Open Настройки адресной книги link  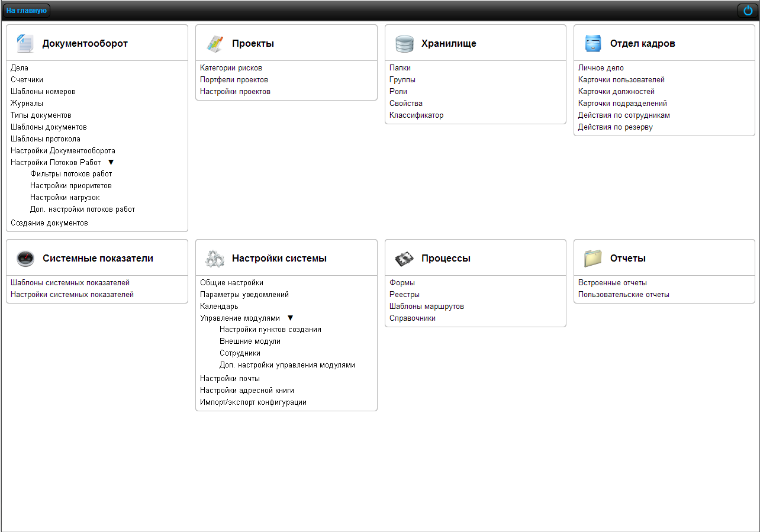pos(247,391)
